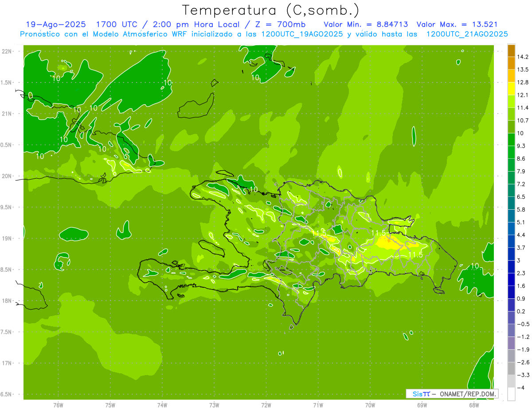Click the '74W' longitude label

[x=162, y=405]
